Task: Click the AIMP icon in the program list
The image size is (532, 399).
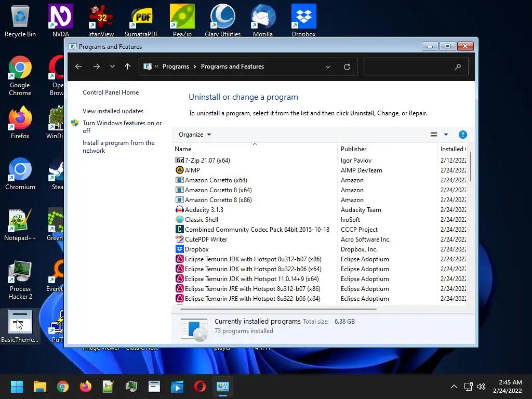Action: (179, 170)
